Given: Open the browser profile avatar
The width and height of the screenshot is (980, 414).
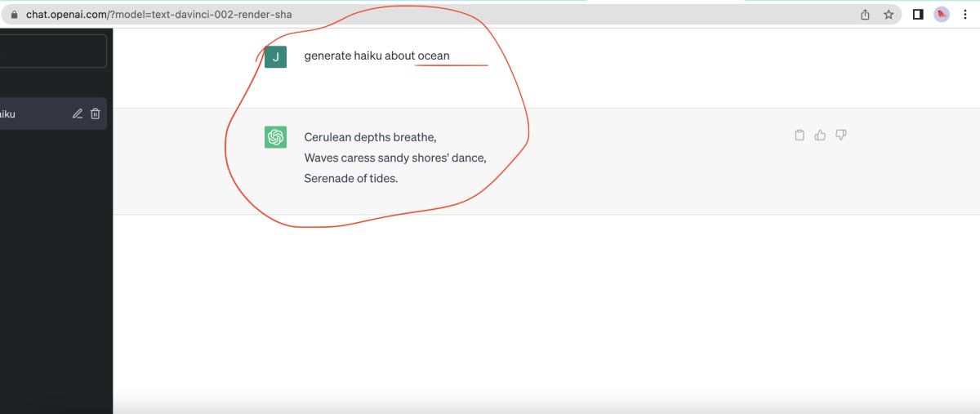Looking at the screenshot, I should (942, 15).
